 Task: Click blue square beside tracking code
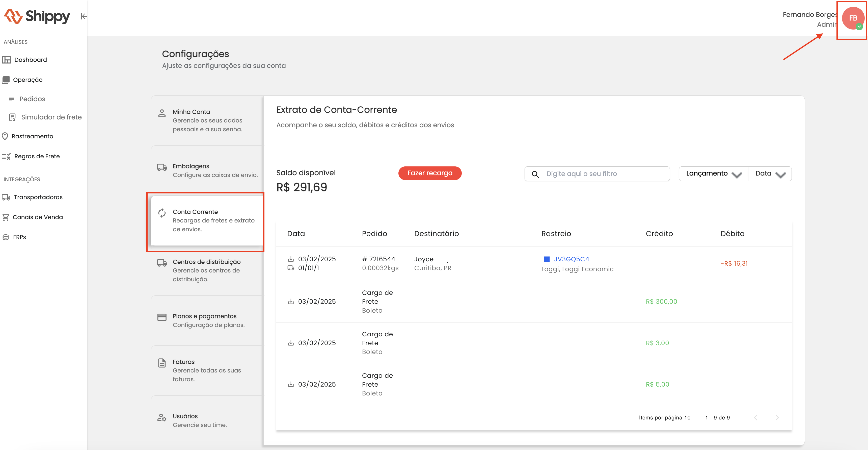pyautogui.click(x=547, y=259)
